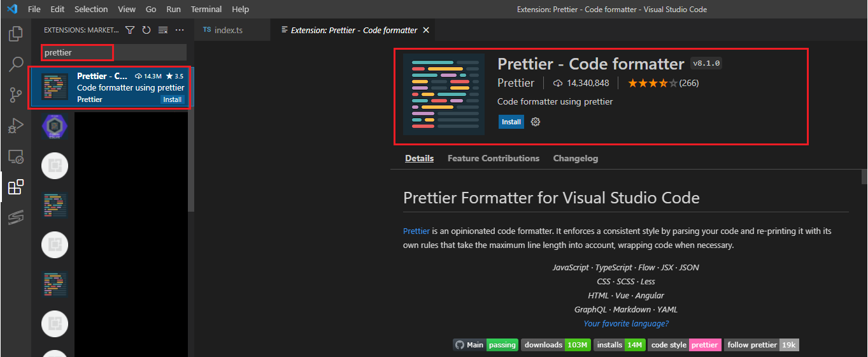Click the Prettier - Code formatter title

tap(591, 64)
